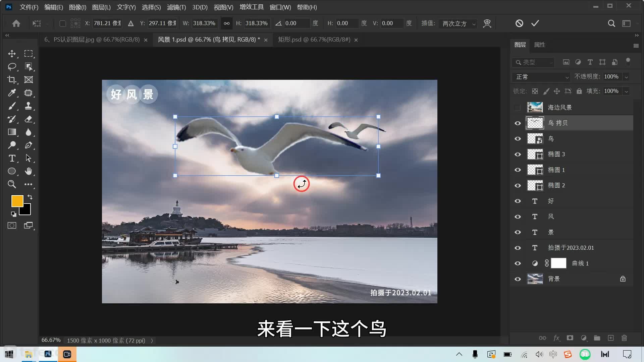Expand the status bar info arrow
The width and height of the screenshot is (644, 362).
coord(152,341)
